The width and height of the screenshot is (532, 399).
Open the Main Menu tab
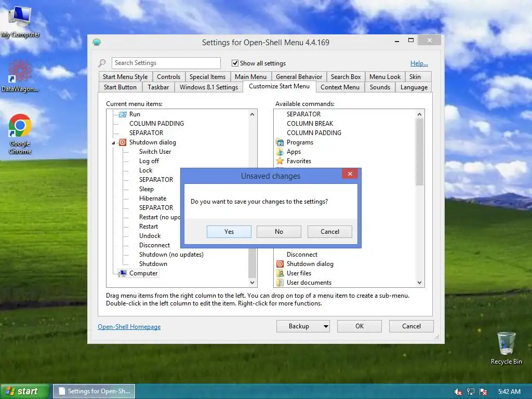tap(251, 77)
